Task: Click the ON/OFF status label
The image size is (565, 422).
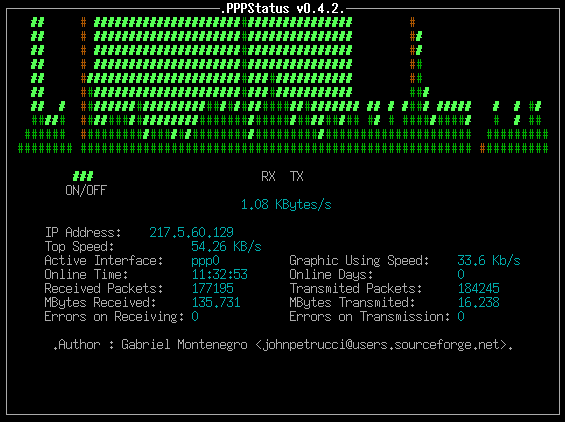Action: click(86, 190)
